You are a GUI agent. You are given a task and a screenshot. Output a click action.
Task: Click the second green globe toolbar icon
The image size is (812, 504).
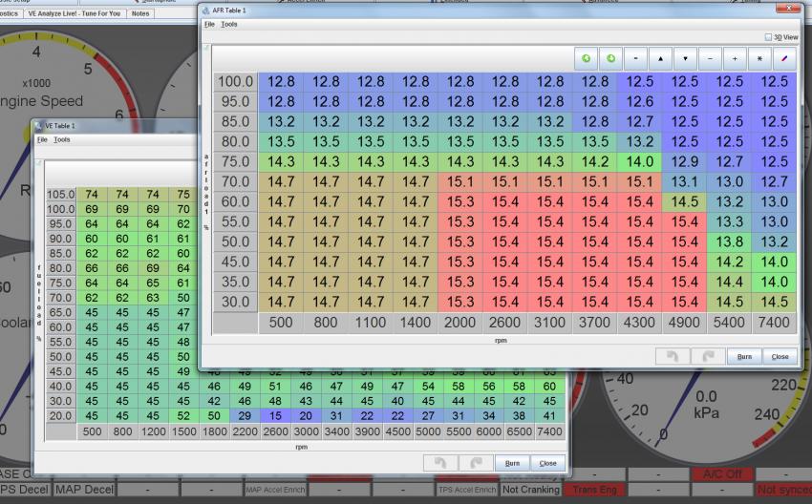[x=611, y=58]
